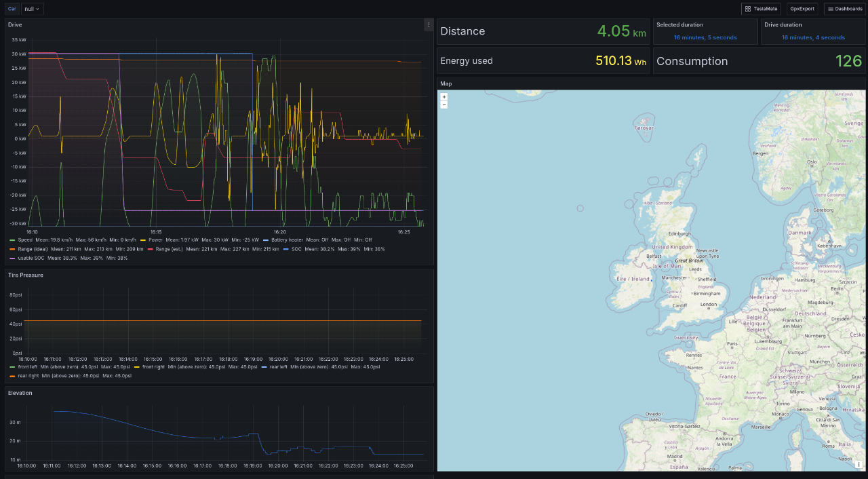
Task: Open the TeslaMate dashboard link
Action: [760, 9]
